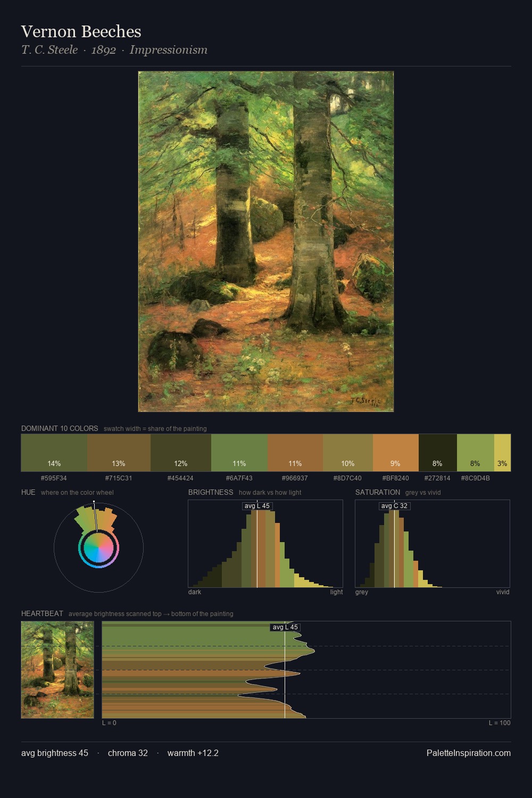The height and width of the screenshot is (798, 532).
Task: Click hex code label #8C9D4B
Action: pyautogui.click(x=476, y=478)
